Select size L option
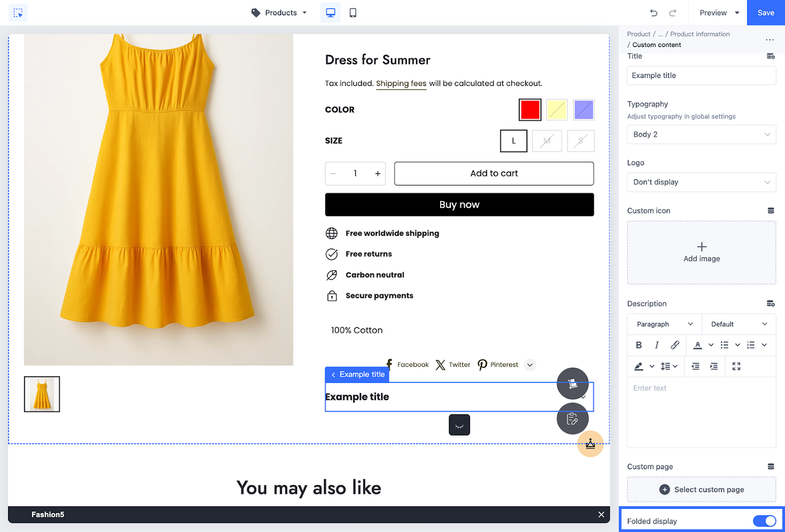The image size is (785, 532). 514,141
